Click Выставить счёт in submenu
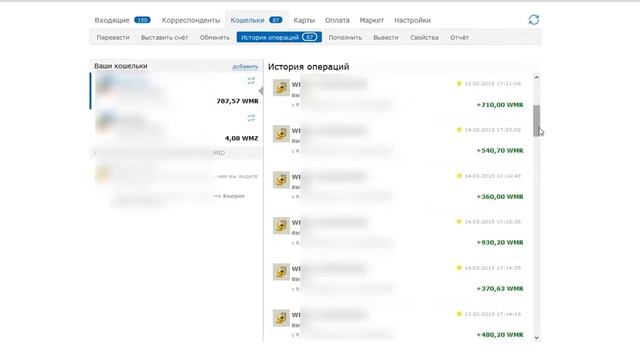 tap(164, 38)
